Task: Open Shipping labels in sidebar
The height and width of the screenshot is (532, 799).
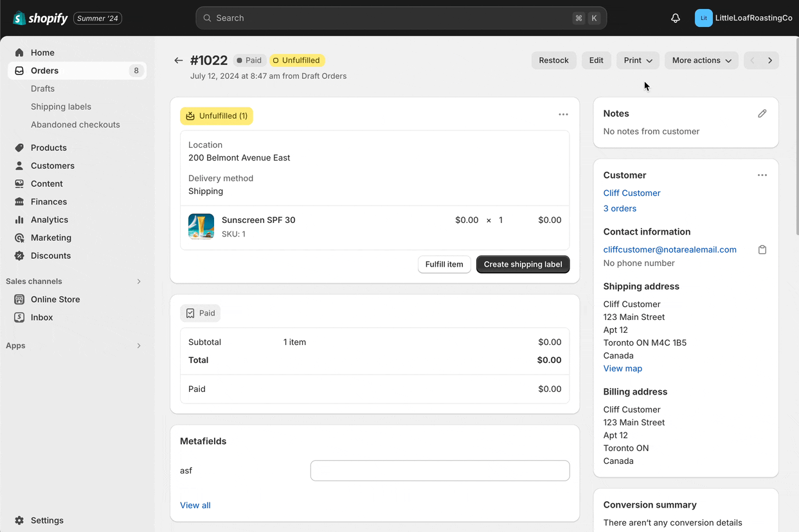Action: point(61,107)
